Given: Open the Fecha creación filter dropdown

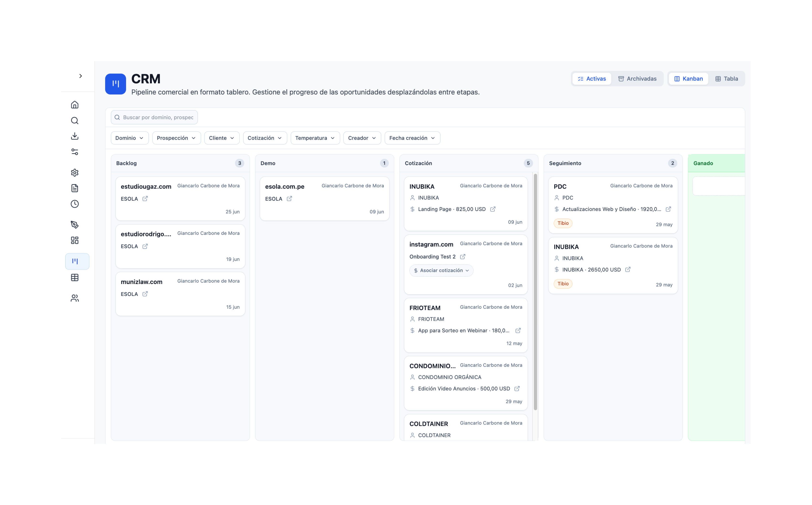Looking at the screenshot, I should 412,138.
